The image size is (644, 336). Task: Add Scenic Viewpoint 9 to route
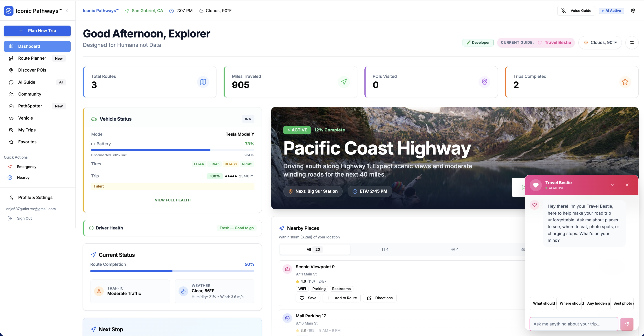(x=342, y=298)
